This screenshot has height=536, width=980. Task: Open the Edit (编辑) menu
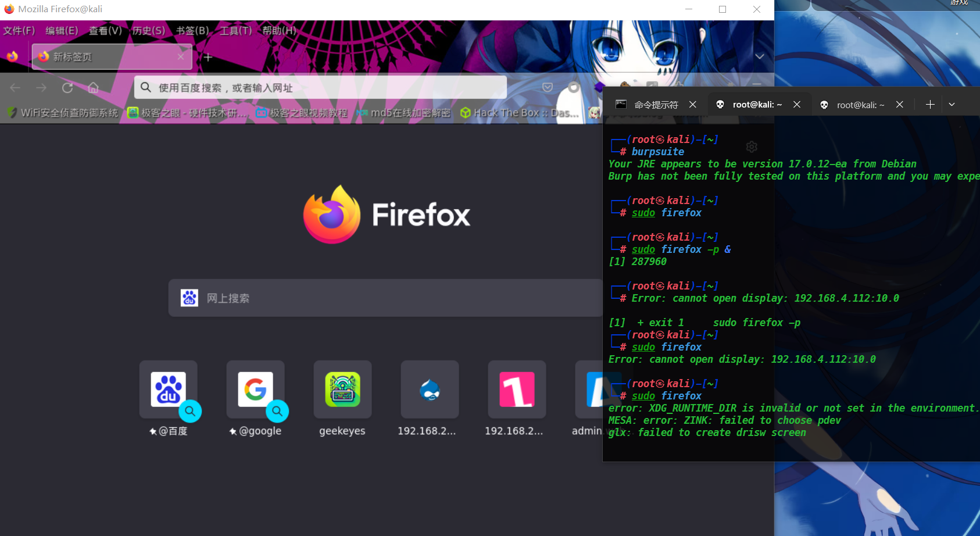(62, 30)
